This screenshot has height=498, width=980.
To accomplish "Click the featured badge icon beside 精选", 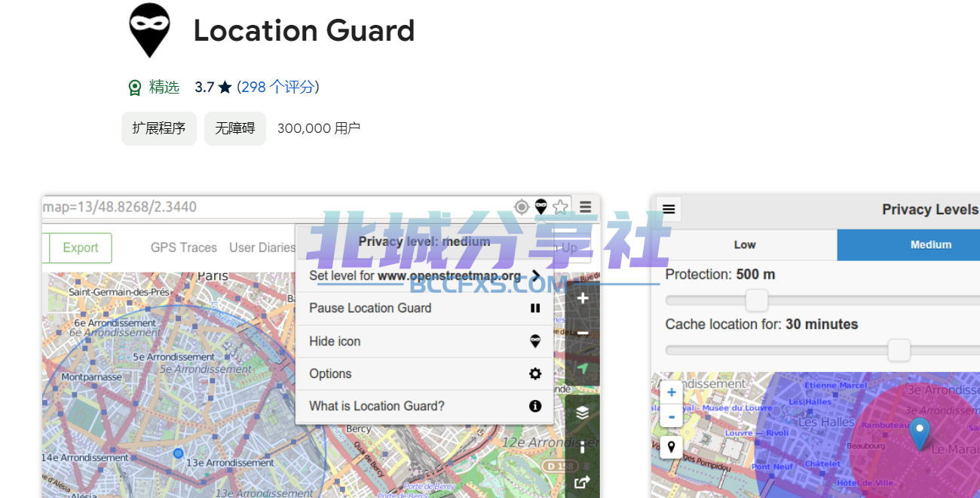I will (135, 88).
